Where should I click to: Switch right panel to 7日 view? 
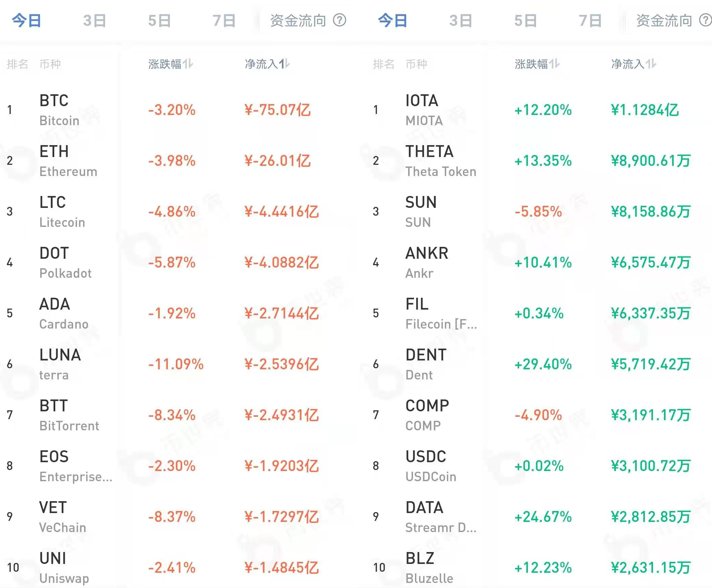[590, 20]
